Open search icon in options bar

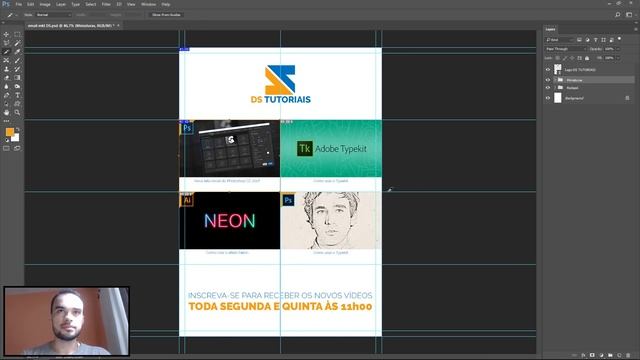(618, 15)
